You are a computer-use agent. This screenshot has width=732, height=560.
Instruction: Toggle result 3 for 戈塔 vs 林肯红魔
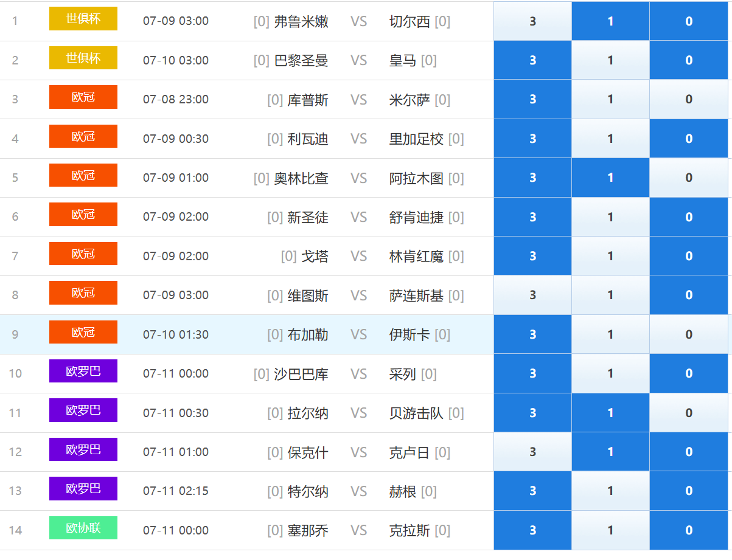(532, 256)
